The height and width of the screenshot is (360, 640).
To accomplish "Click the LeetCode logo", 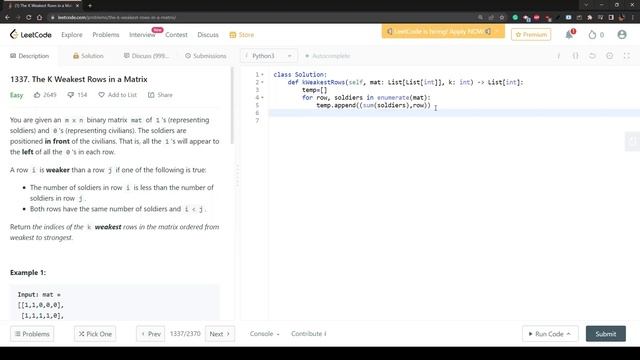I will coord(31,35).
